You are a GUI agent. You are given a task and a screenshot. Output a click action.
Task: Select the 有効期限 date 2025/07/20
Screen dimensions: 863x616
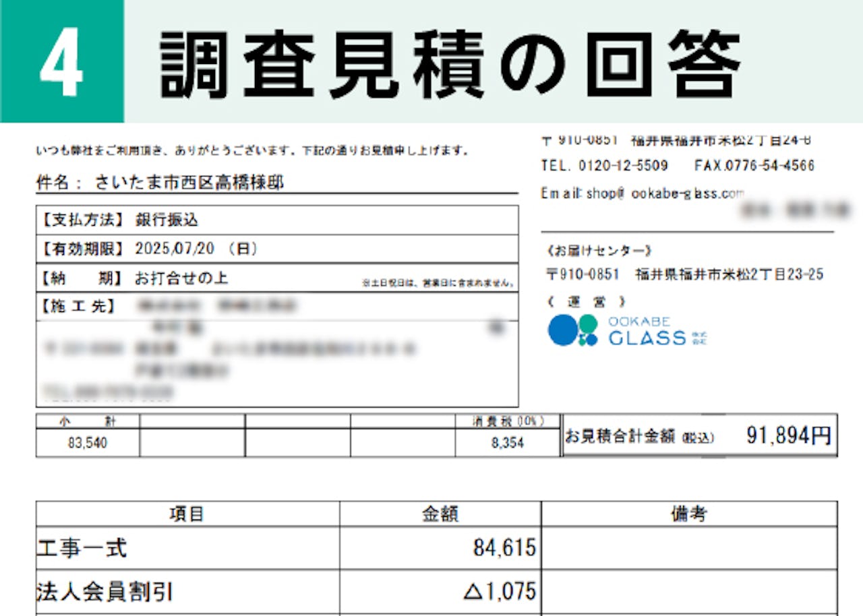[175, 249]
